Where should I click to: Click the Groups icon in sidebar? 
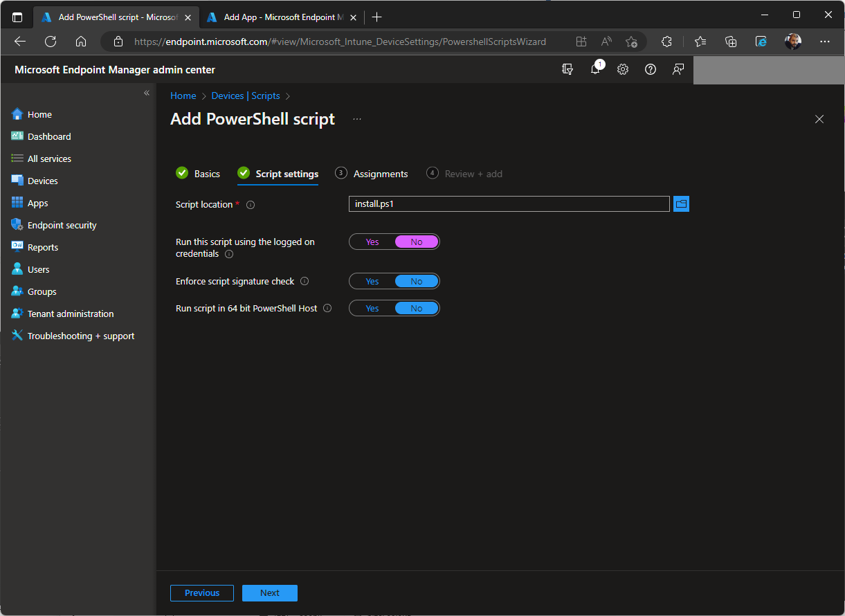[17, 291]
